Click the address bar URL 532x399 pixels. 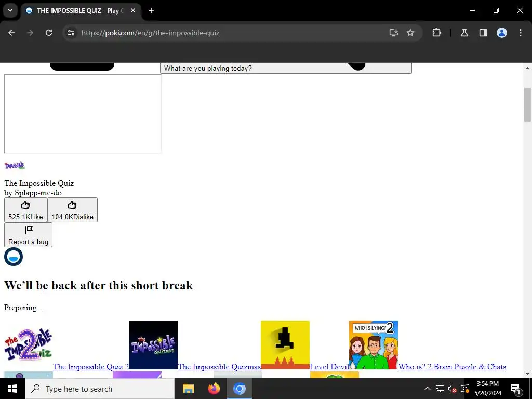(x=150, y=33)
